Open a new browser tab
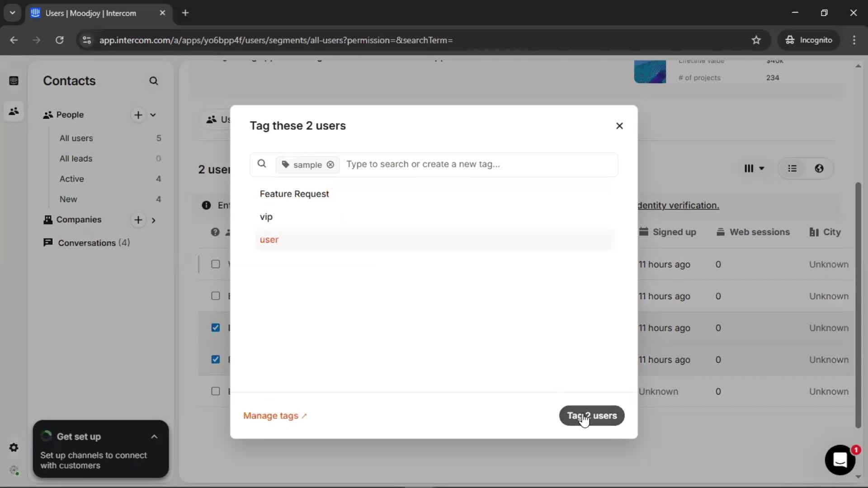Screen dimensions: 868x488 tap(185, 13)
